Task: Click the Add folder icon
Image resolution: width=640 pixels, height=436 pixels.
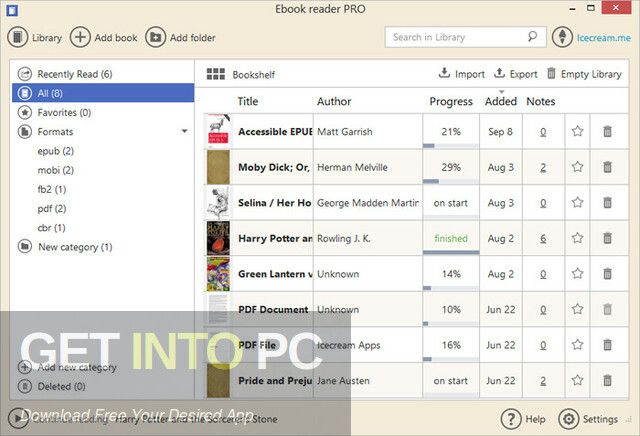Action: 156,38
